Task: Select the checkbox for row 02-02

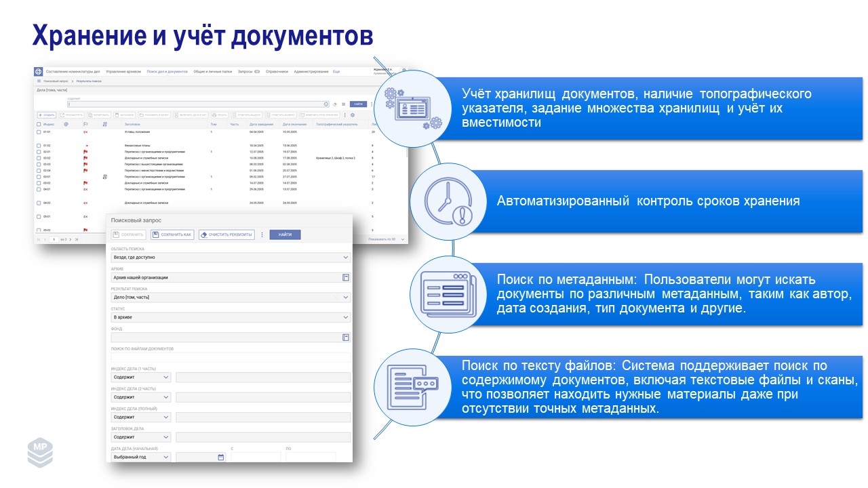Action: pyautogui.click(x=39, y=158)
